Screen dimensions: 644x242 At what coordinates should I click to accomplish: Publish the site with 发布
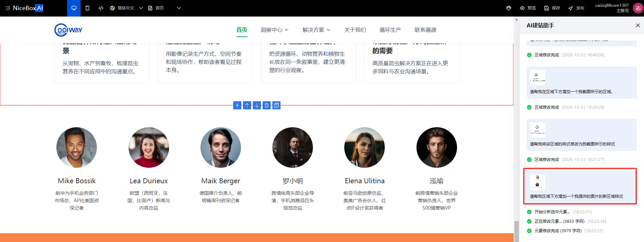click(576, 8)
